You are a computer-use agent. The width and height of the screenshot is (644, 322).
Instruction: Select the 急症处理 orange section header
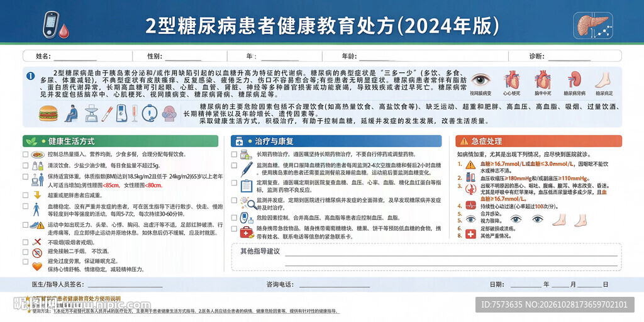pyautogui.click(x=538, y=142)
